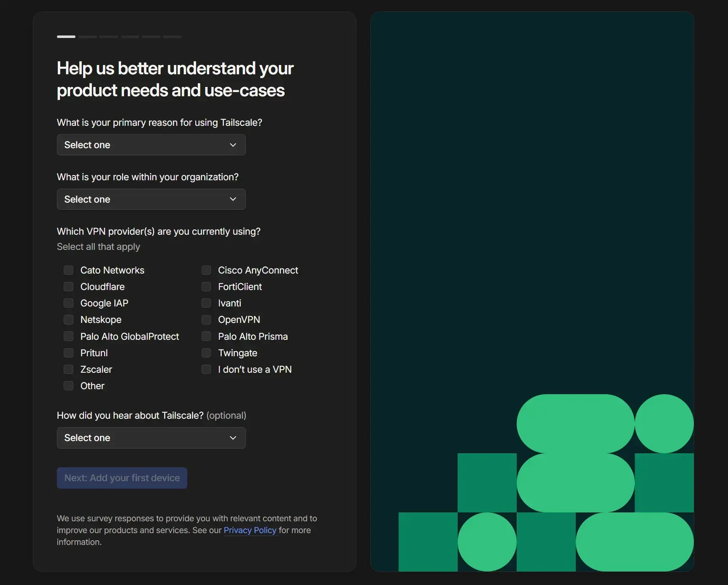
Task: Open the Privacy Policy link
Action: point(250,530)
